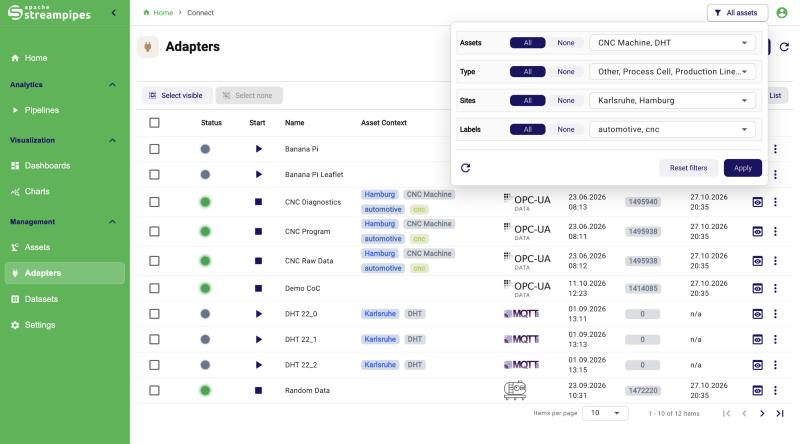Image resolution: width=800 pixels, height=444 pixels.
Task: Open the All assets filter button
Action: pos(736,13)
